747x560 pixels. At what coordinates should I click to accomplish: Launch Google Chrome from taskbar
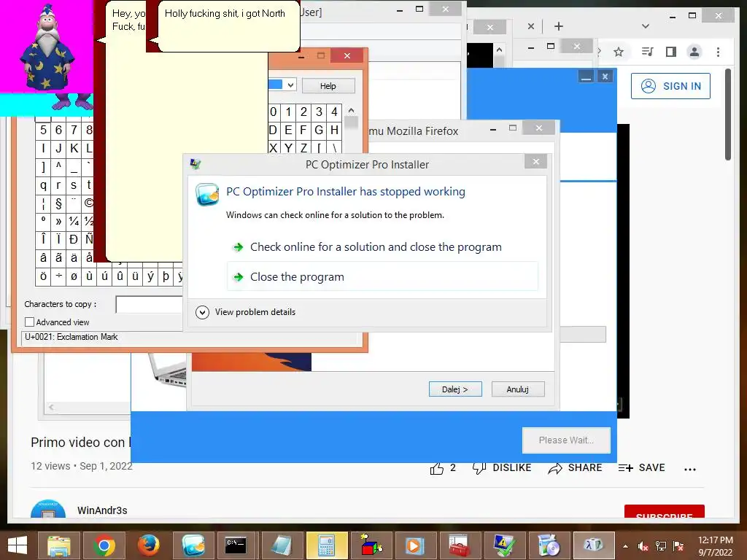pos(104,545)
